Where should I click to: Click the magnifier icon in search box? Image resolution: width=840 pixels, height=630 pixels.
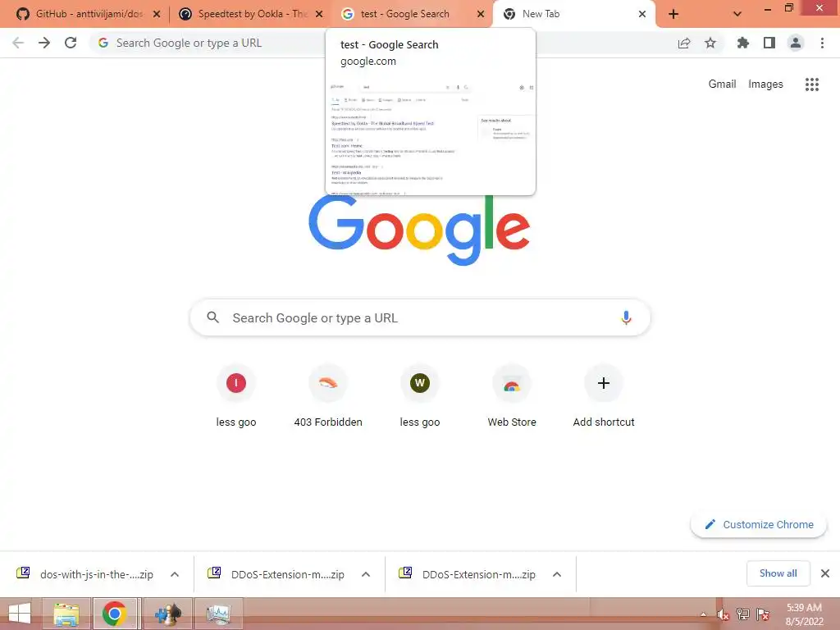(x=212, y=317)
